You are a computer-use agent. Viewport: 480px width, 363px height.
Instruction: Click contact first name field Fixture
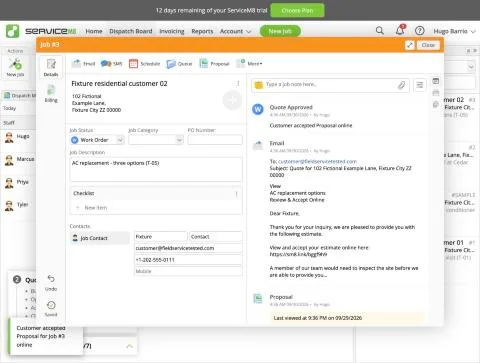coord(160,236)
